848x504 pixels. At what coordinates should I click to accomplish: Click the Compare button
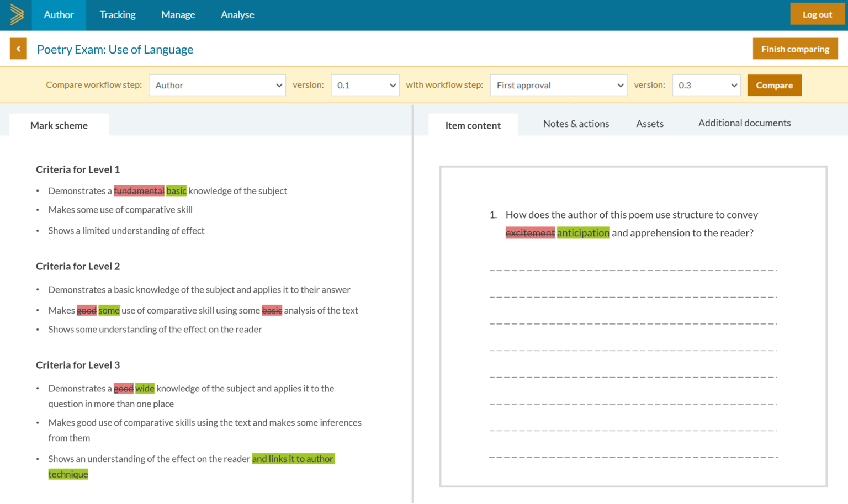(774, 85)
